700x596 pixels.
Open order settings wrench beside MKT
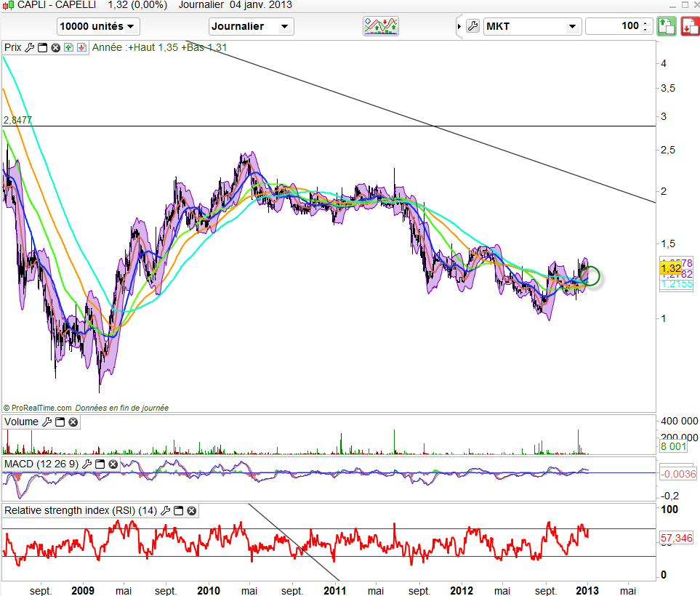472,27
